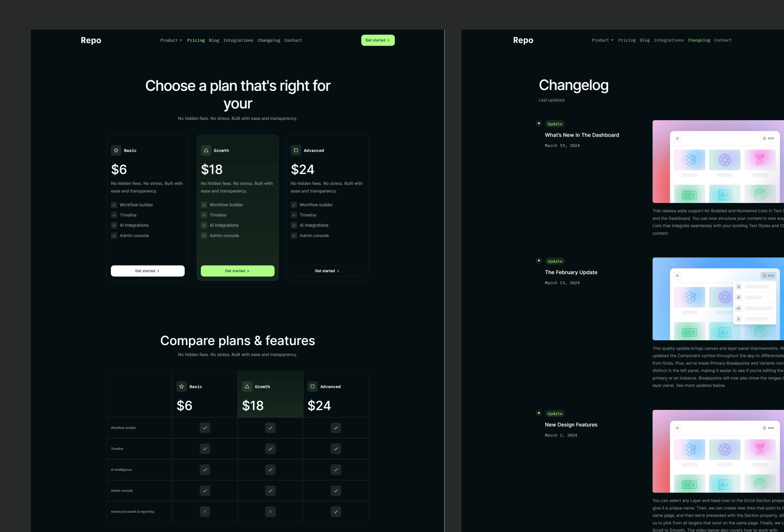Click the Growth plan triangle icon in comparison table
Viewport: 784px width, 532px height.
[x=247, y=386]
